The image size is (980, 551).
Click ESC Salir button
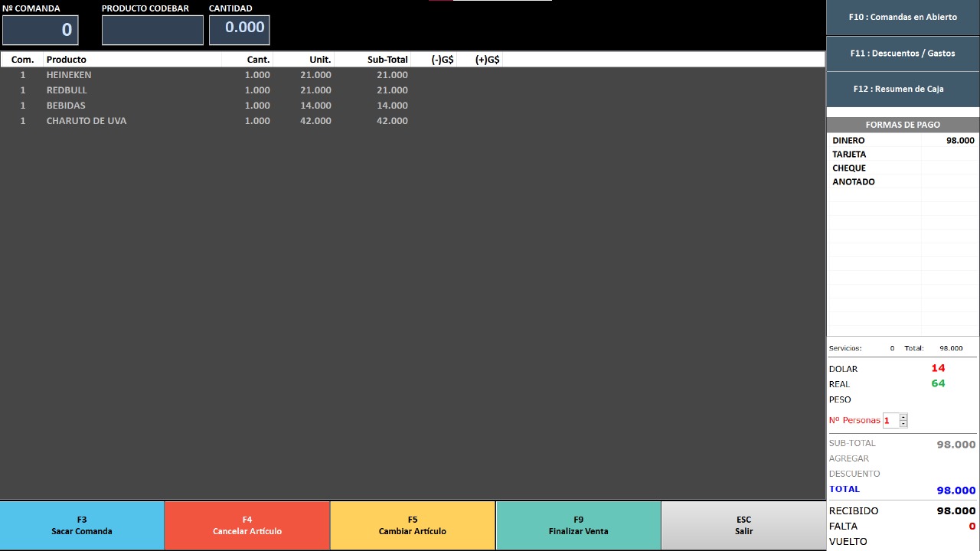(743, 525)
